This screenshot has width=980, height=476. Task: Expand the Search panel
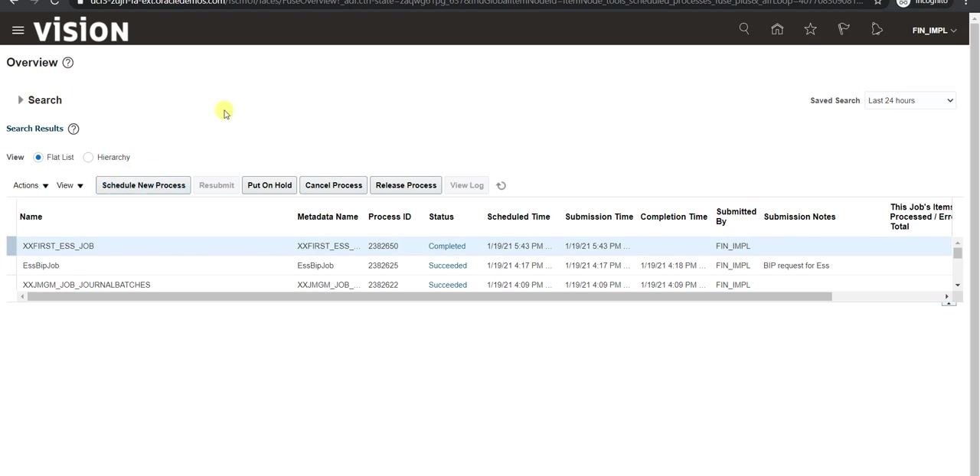(21, 100)
